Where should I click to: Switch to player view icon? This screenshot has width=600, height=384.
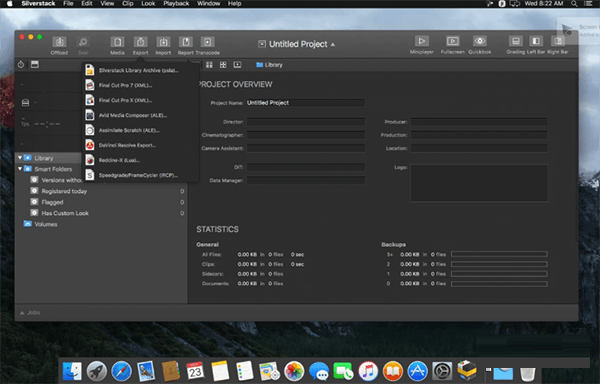click(x=237, y=65)
